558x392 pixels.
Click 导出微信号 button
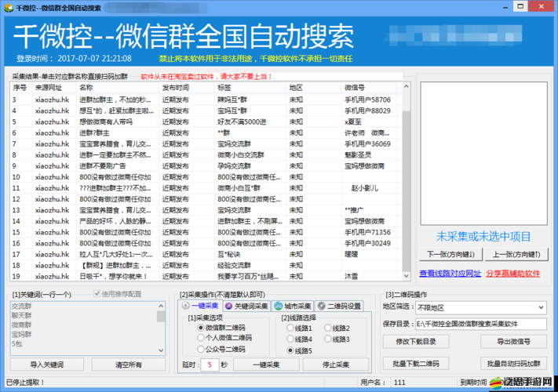513,342
